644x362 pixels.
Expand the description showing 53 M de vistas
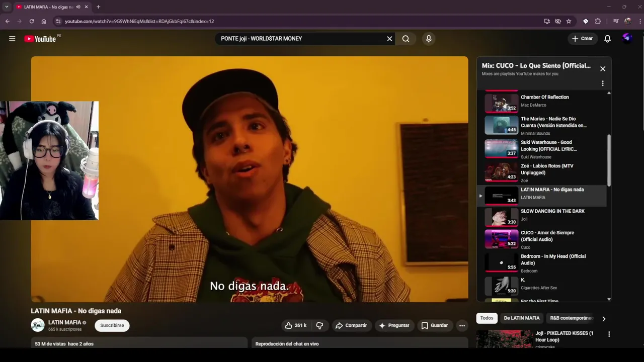tap(139, 344)
